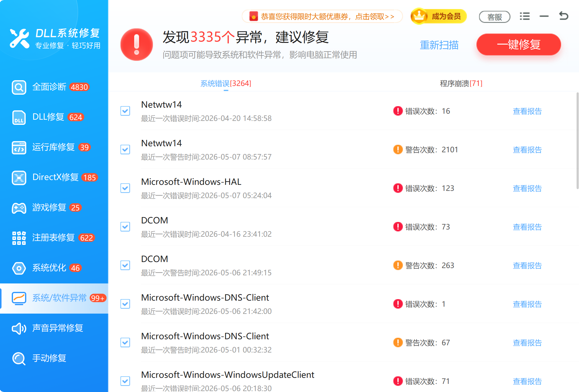Select the DirectX修复 icon
The image size is (579, 392).
point(19,178)
